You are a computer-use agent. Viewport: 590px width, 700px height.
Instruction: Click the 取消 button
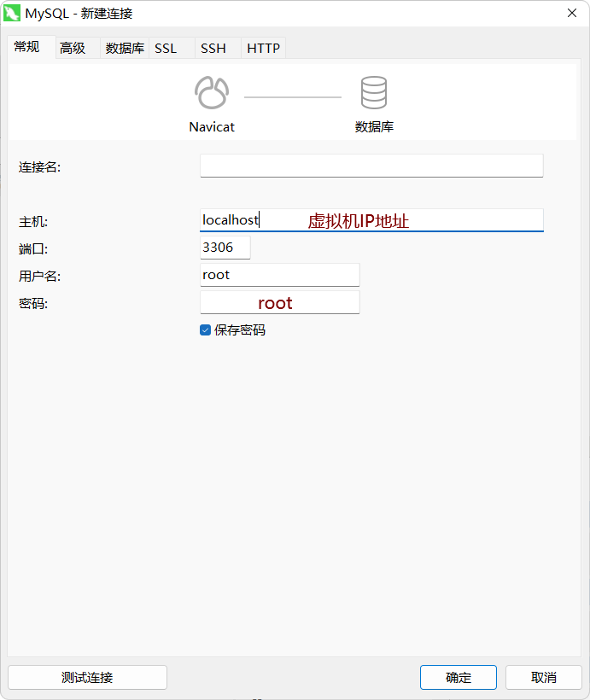(x=544, y=677)
